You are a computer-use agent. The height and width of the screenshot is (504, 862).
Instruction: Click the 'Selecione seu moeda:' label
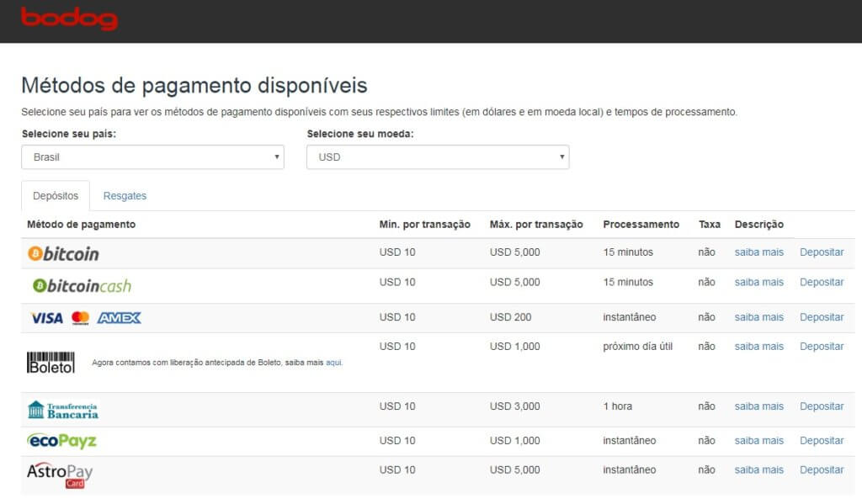click(360, 134)
